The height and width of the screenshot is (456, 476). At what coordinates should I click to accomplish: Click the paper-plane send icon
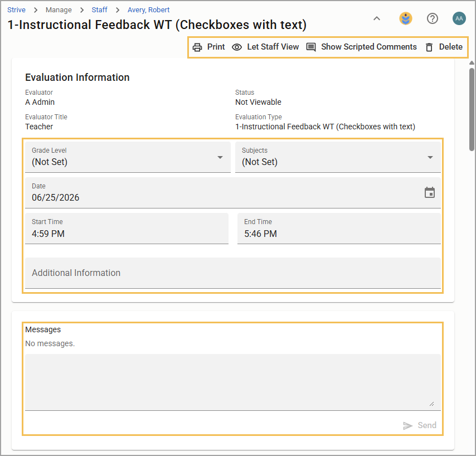click(407, 426)
